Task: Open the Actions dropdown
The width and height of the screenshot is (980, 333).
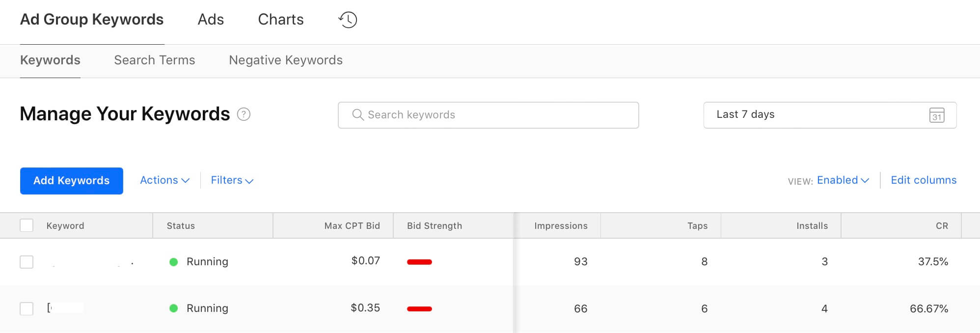Action: coord(163,180)
